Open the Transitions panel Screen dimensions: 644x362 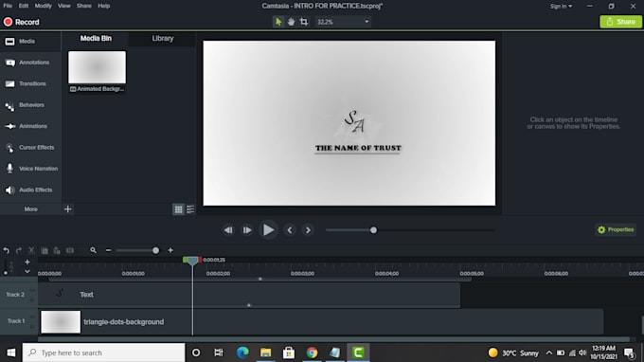click(x=30, y=83)
